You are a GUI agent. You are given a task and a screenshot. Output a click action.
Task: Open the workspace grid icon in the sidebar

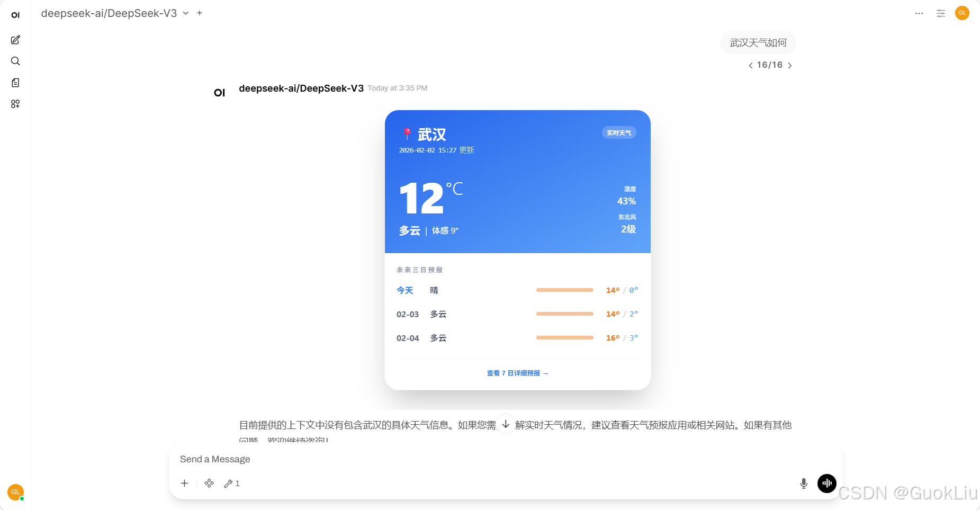click(15, 104)
